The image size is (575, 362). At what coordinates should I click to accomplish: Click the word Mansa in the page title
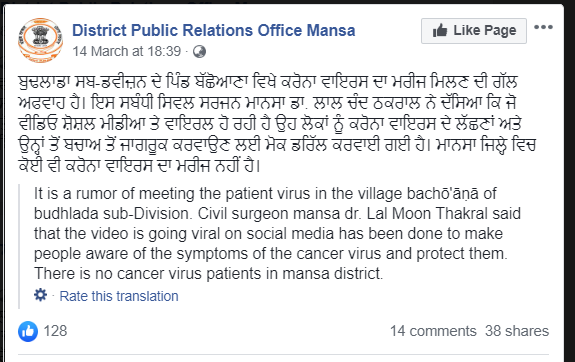pos(331,30)
